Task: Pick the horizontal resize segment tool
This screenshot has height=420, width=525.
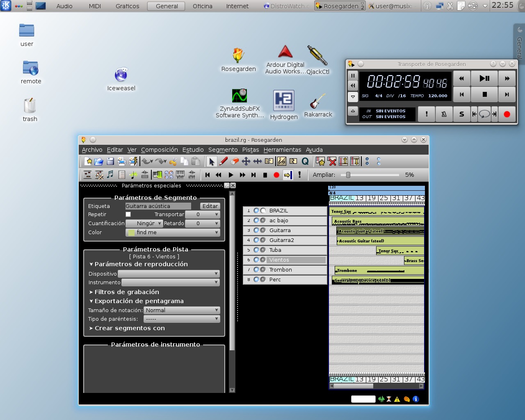Action: [x=258, y=162]
